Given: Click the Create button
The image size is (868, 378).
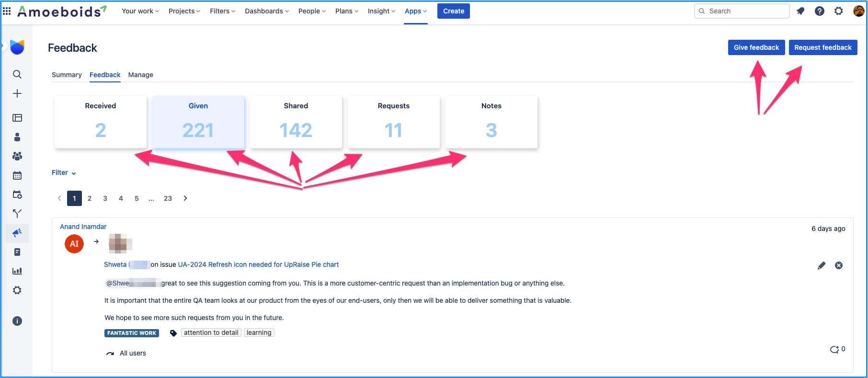Looking at the screenshot, I should click(x=454, y=11).
